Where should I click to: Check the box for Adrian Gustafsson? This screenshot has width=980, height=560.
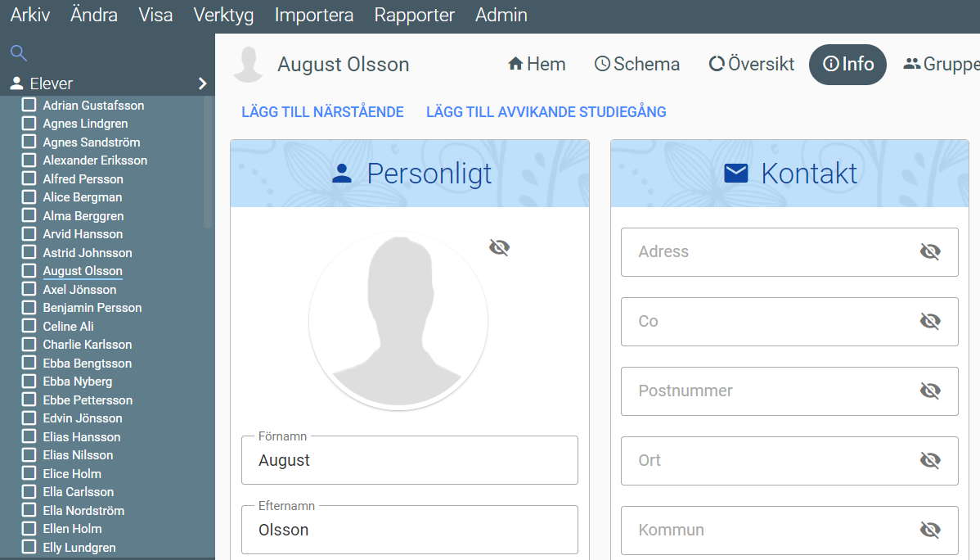(x=29, y=105)
